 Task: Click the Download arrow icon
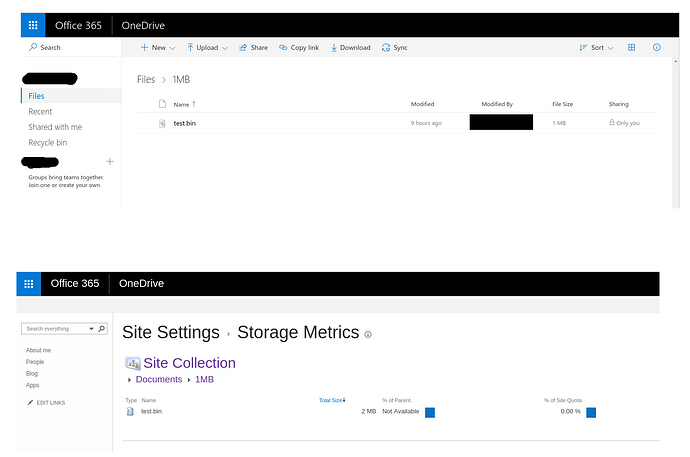coord(334,48)
